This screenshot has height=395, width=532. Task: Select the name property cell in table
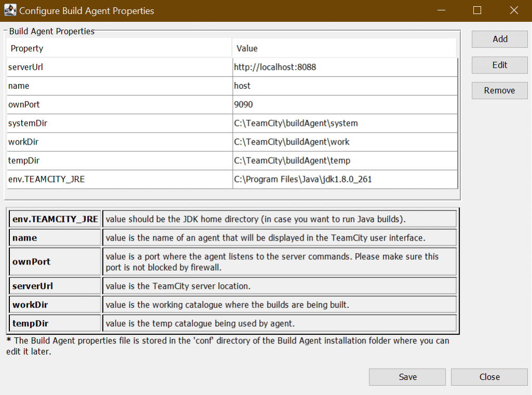point(119,86)
